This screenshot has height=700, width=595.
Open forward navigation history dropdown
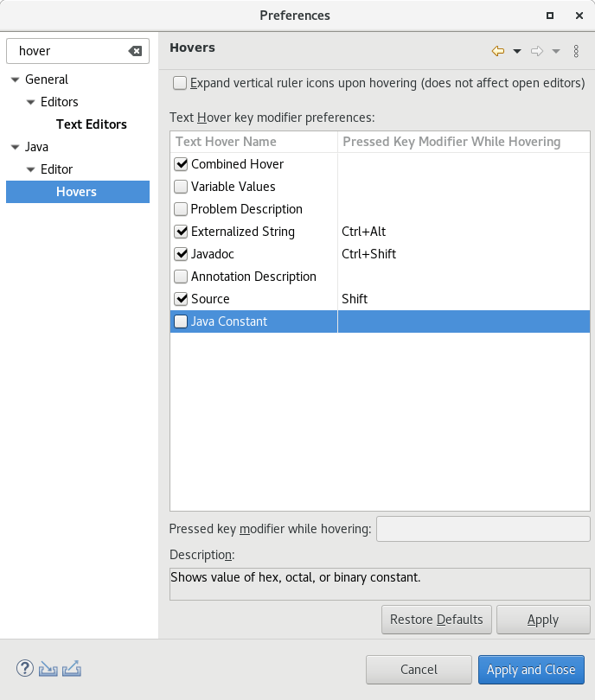pos(556,51)
